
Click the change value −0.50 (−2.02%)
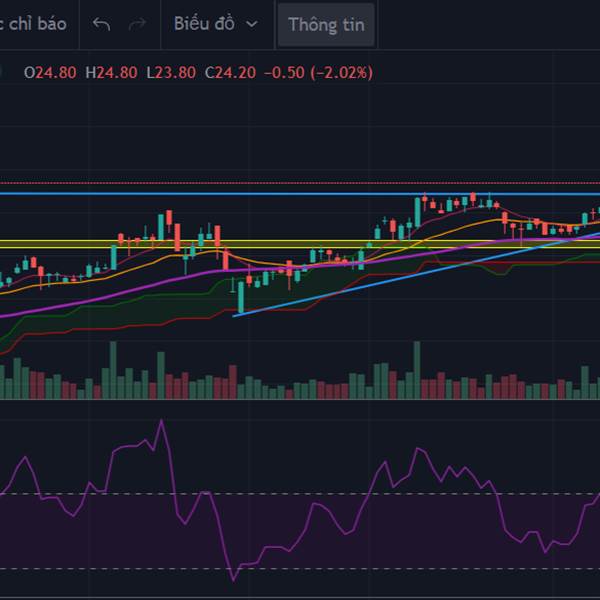[318, 73]
